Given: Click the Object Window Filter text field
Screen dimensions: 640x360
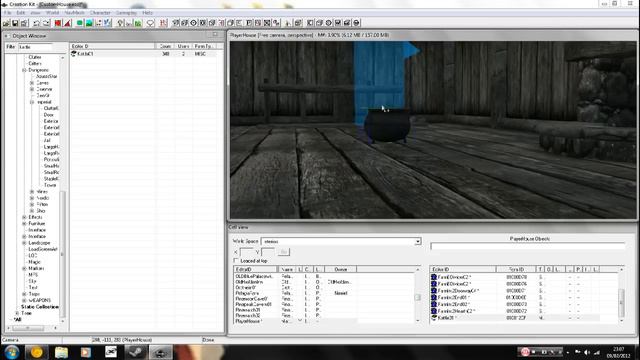Looking at the screenshot, I should [35, 47].
